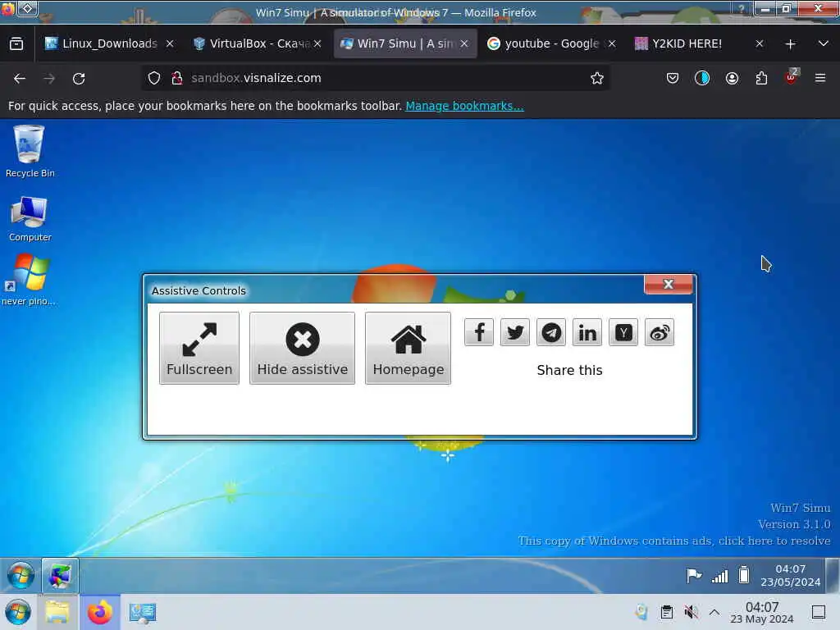
Task: Click the host Show desktop button
Action: point(819,612)
